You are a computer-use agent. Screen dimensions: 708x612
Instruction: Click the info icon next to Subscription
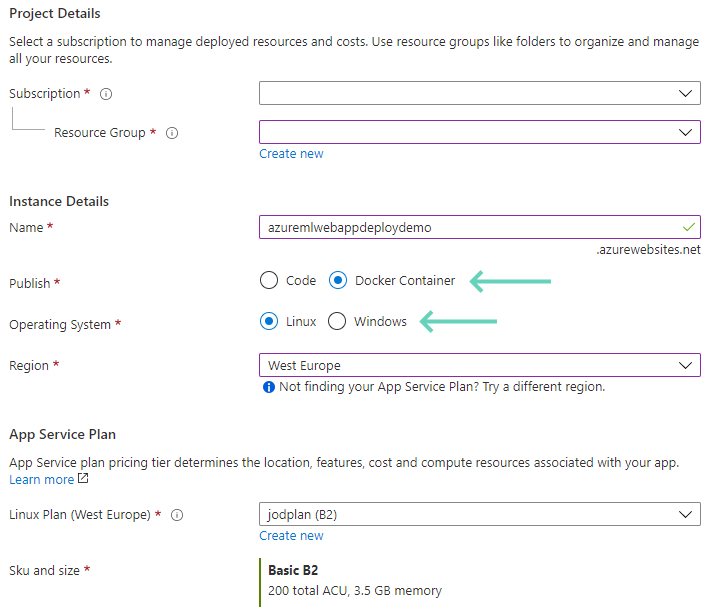coord(106,94)
